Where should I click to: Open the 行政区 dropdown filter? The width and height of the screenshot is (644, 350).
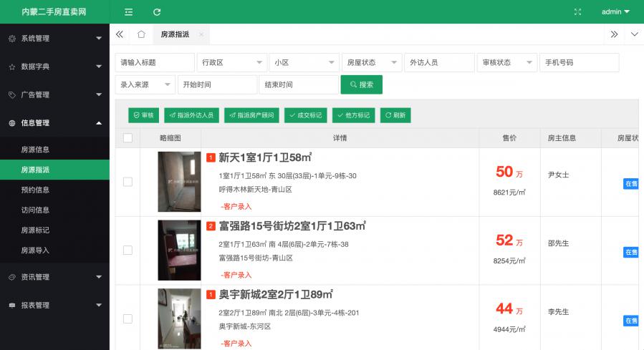tap(231, 63)
